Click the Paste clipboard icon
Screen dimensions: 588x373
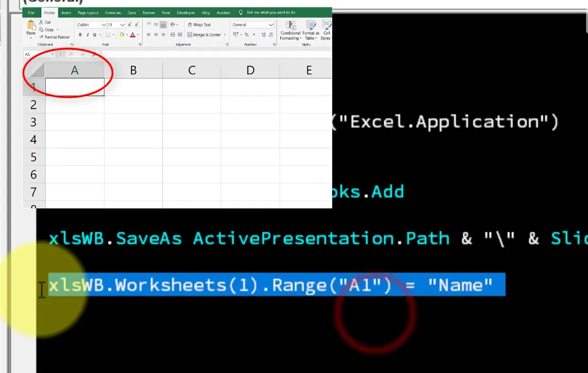point(31,27)
